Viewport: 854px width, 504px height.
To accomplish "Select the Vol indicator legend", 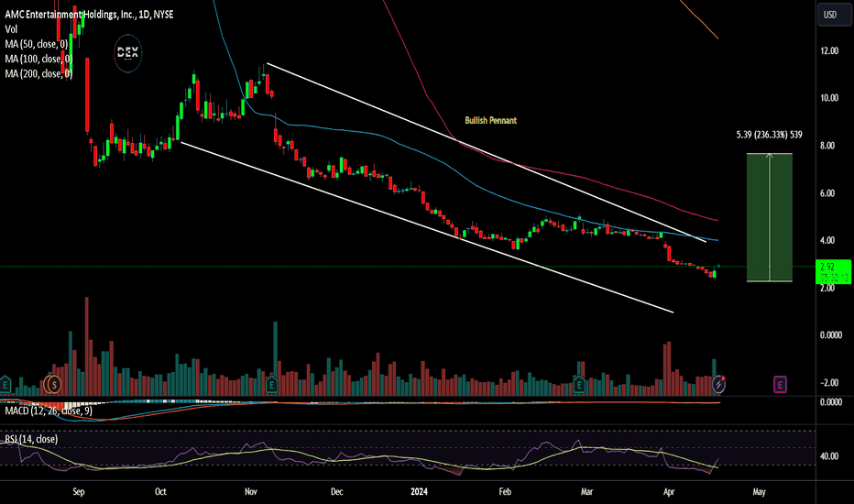I will point(11,29).
